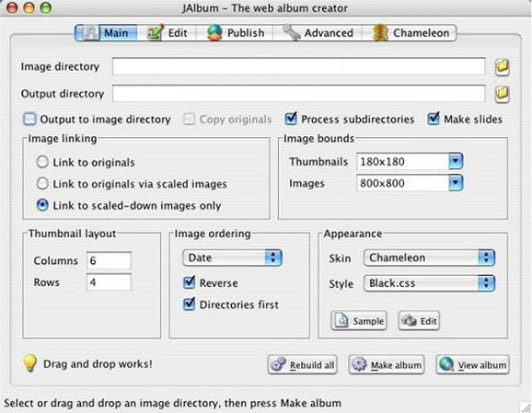Toggle the Copy originals checkbox
Screen dimensions: 532x413
(x=189, y=119)
